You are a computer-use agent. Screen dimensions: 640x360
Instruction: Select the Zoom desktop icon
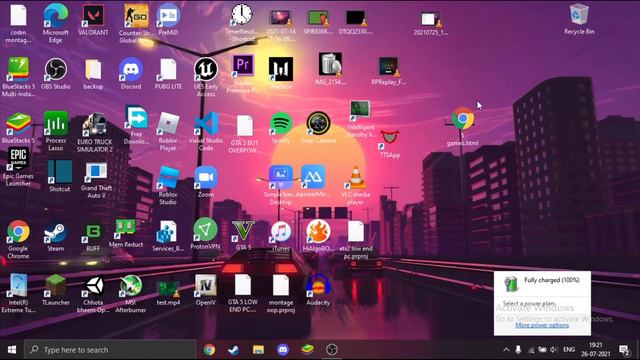tap(206, 178)
